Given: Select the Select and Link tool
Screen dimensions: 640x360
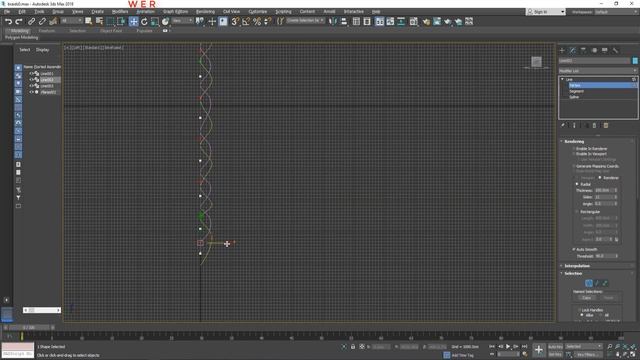Looking at the screenshot, I should pos(31,22).
